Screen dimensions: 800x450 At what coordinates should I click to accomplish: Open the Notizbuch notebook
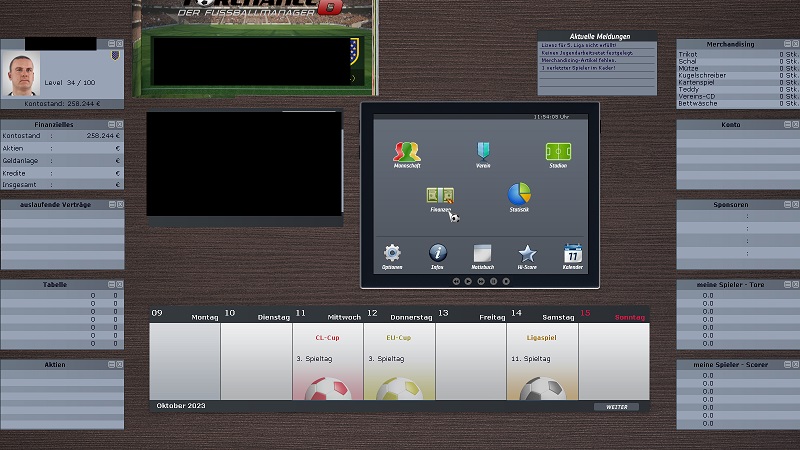point(483,255)
